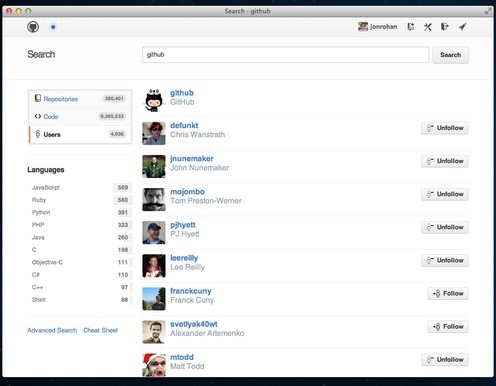Select the Users results tab
The image size is (496, 386).
[x=80, y=134]
